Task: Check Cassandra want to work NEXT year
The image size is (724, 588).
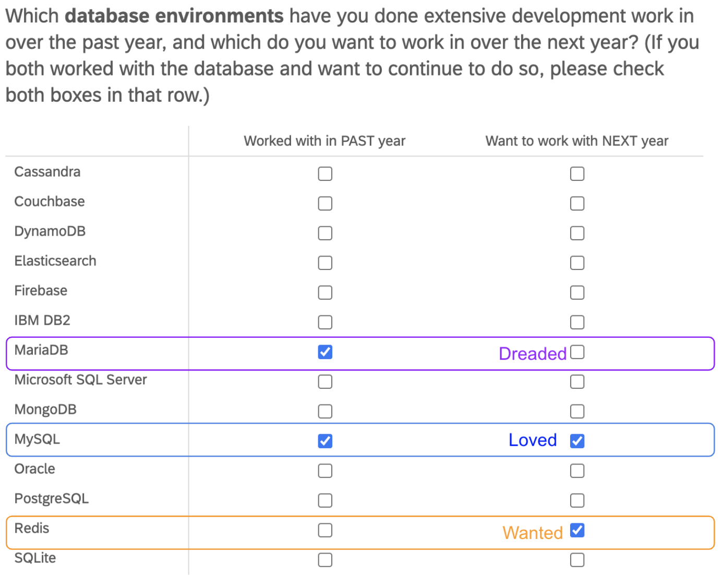Action: [x=577, y=174]
